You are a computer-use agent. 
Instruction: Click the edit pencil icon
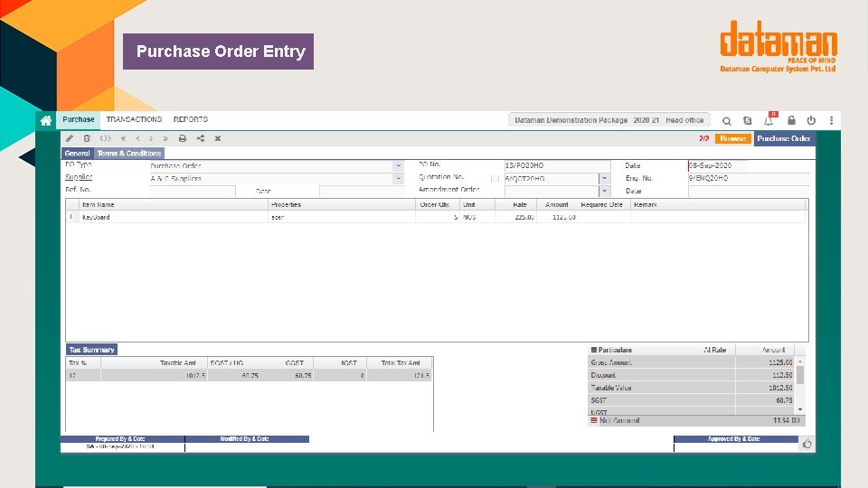70,138
